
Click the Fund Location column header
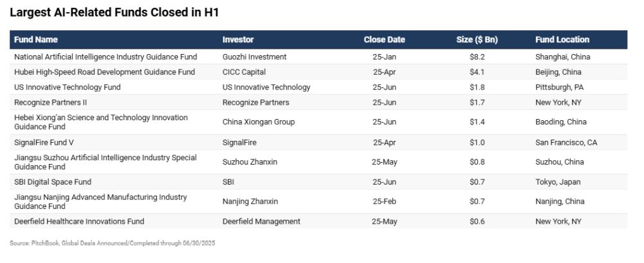coord(562,40)
